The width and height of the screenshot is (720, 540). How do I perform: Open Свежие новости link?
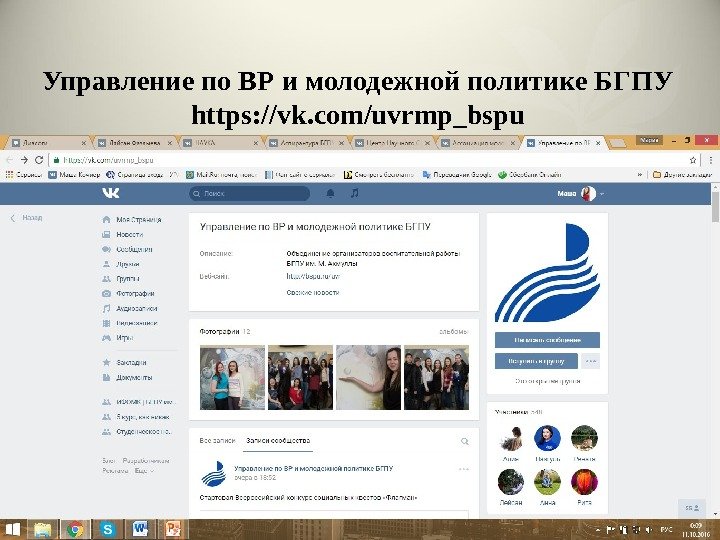point(313,292)
